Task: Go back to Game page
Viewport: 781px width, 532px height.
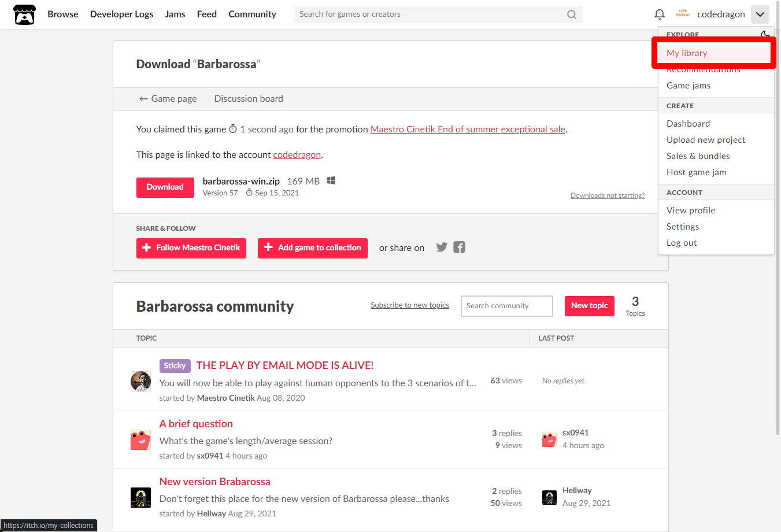Action: [168, 99]
